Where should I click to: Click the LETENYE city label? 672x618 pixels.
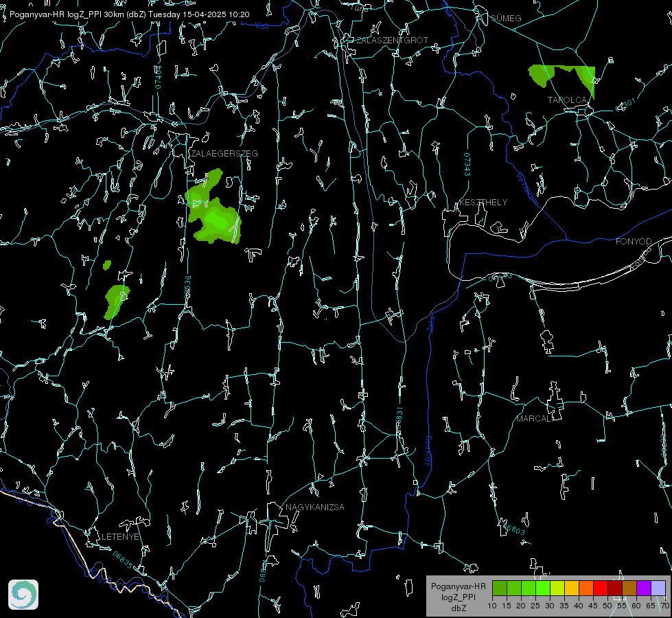tap(120, 537)
